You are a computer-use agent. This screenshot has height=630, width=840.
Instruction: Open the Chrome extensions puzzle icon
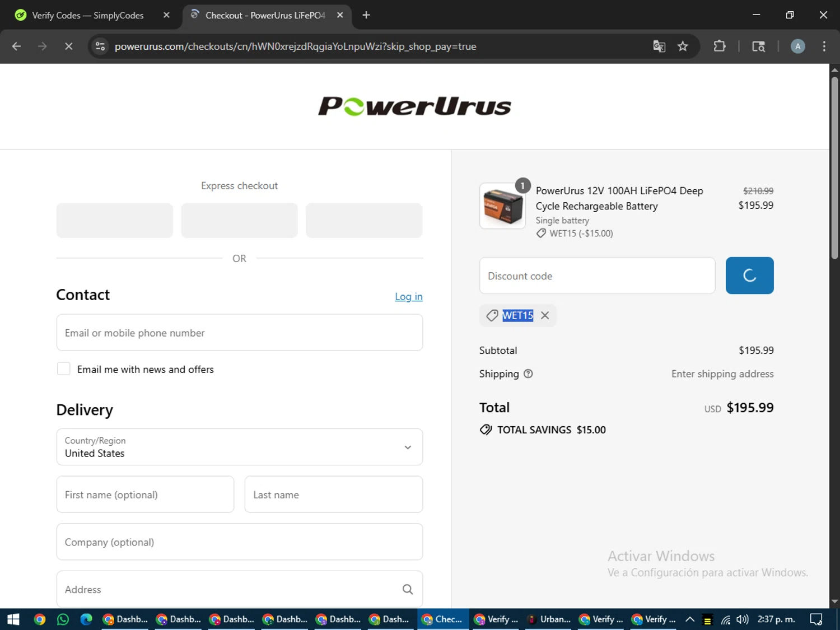click(x=720, y=46)
